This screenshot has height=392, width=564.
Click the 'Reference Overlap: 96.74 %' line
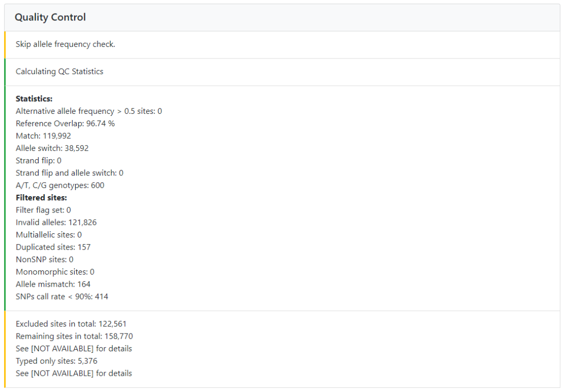pyautogui.click(x=65, y=124)
